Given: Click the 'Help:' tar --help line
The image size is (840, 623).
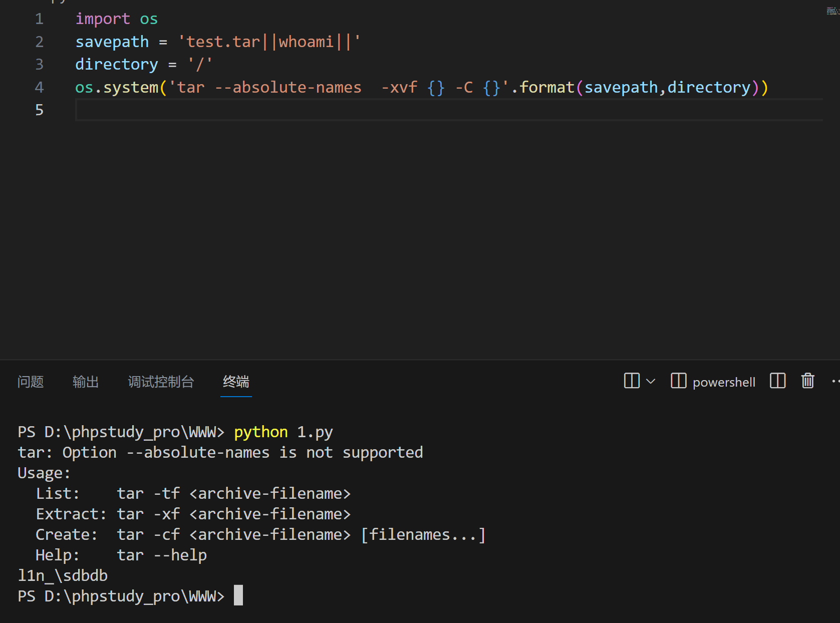Looking at the screenshot, I should click(121, 555).
